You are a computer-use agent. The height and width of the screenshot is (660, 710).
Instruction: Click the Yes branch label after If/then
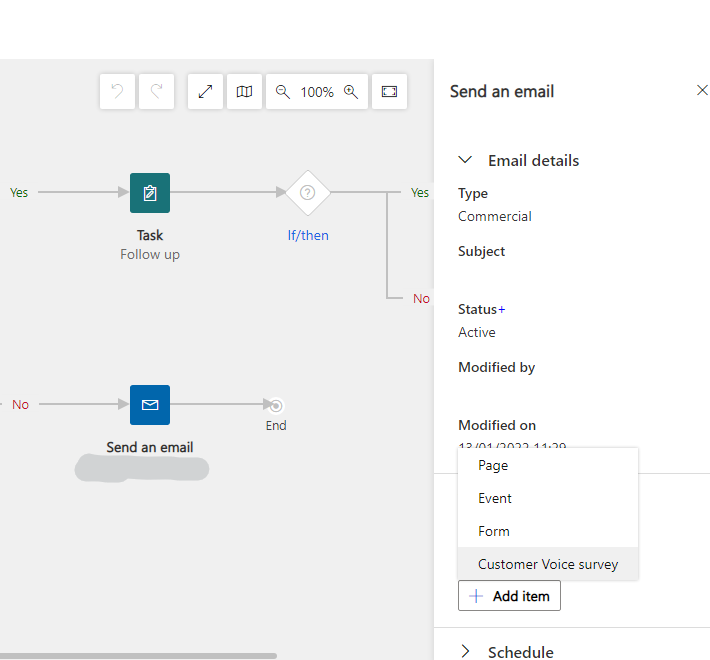coord(420,192)
